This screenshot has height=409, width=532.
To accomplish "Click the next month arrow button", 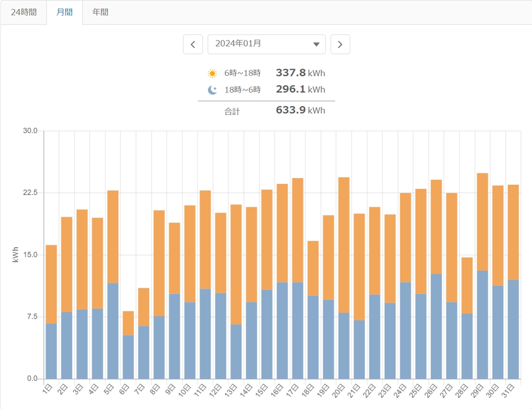I will 340,44.
